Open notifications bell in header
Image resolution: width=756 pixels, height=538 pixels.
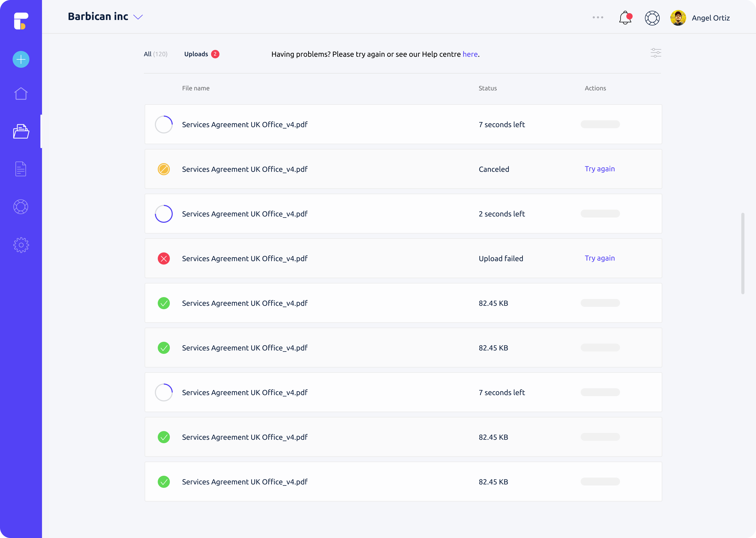pyautogui.click(x=625, y=18)
